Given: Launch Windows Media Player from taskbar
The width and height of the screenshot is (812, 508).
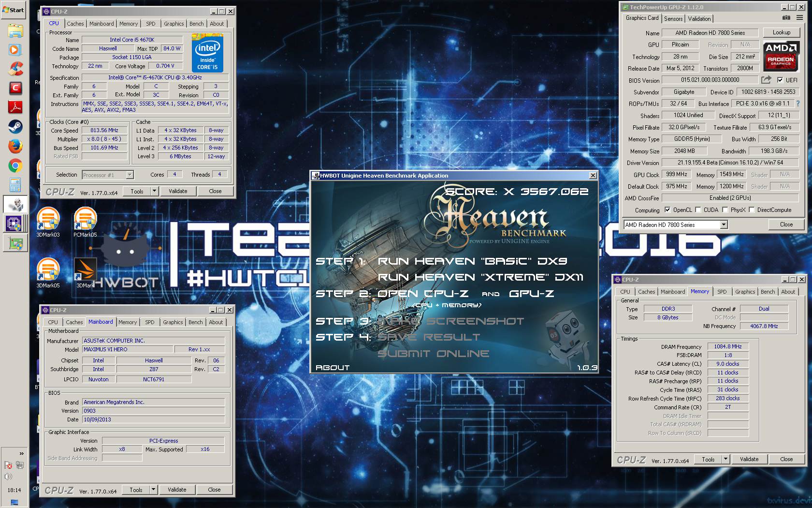Looking at the screenshot, I should tap(15, 50).
